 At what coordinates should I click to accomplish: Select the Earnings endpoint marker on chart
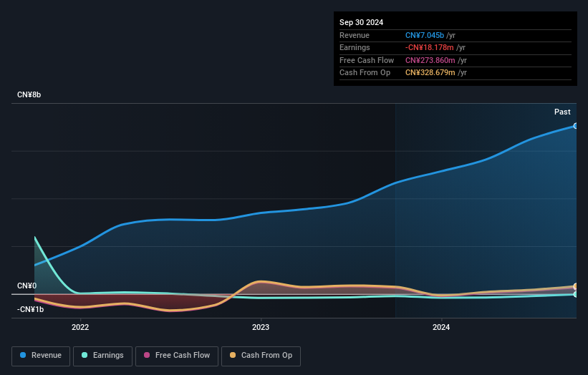click(x=576, y=294)
